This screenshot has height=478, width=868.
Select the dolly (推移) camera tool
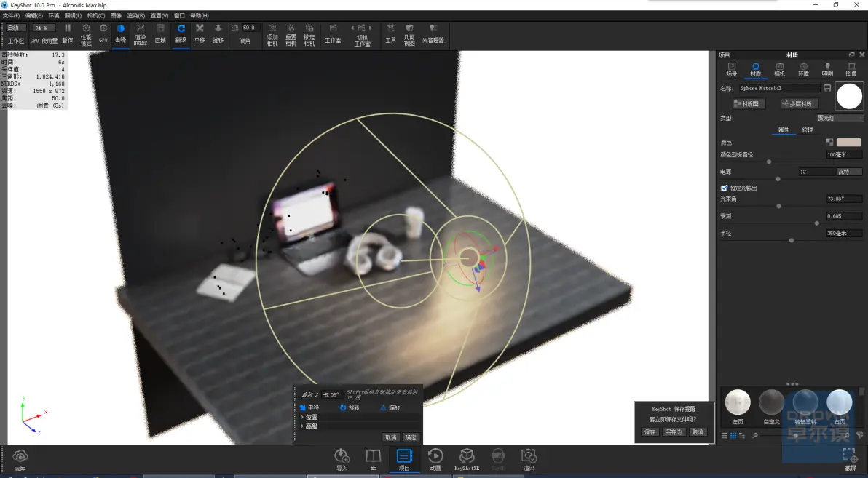218,33
